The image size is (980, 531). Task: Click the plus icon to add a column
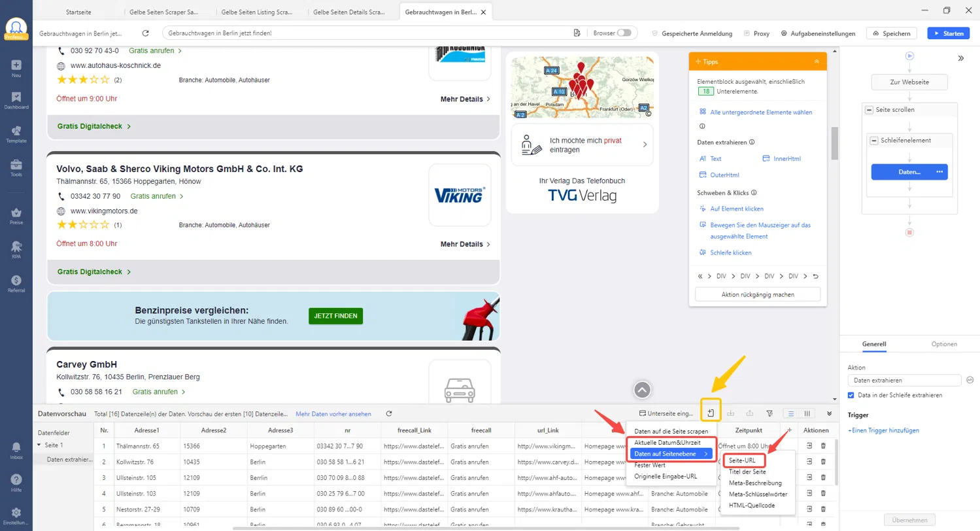(789, 430)
